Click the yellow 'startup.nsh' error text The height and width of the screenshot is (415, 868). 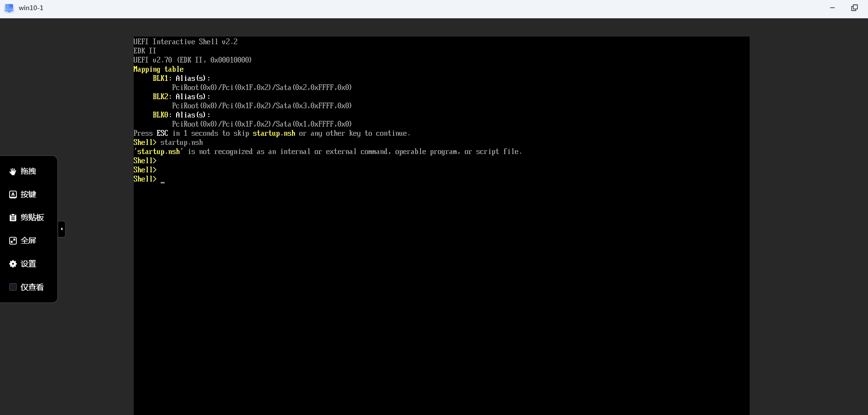[158, 152]
